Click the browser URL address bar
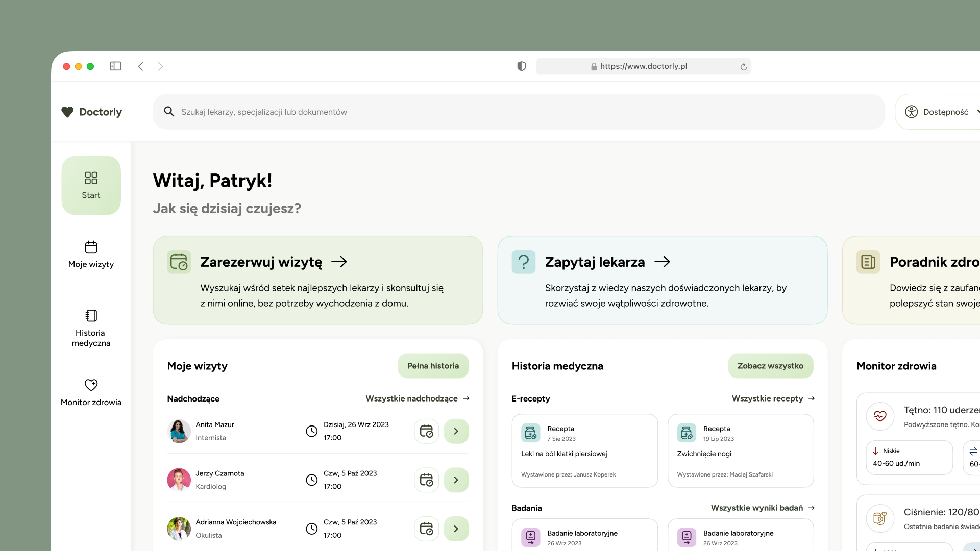The image size is (980, 551). [643, 66]
